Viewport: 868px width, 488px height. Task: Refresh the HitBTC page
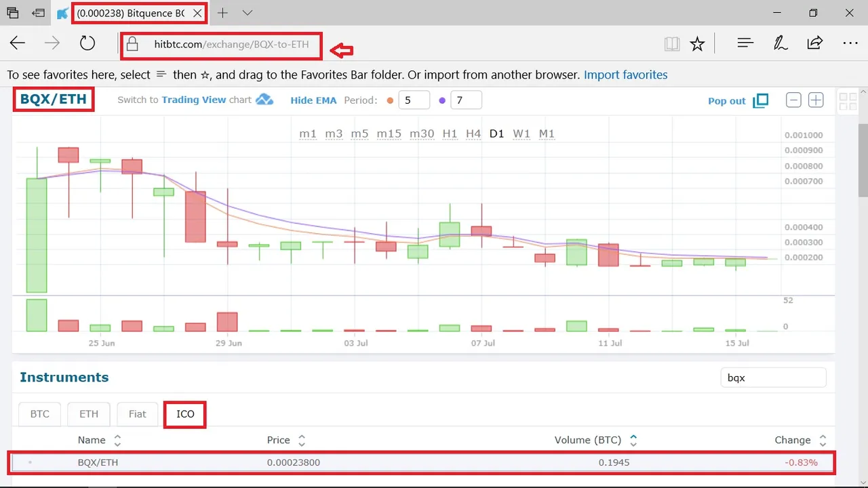point(87,44)
